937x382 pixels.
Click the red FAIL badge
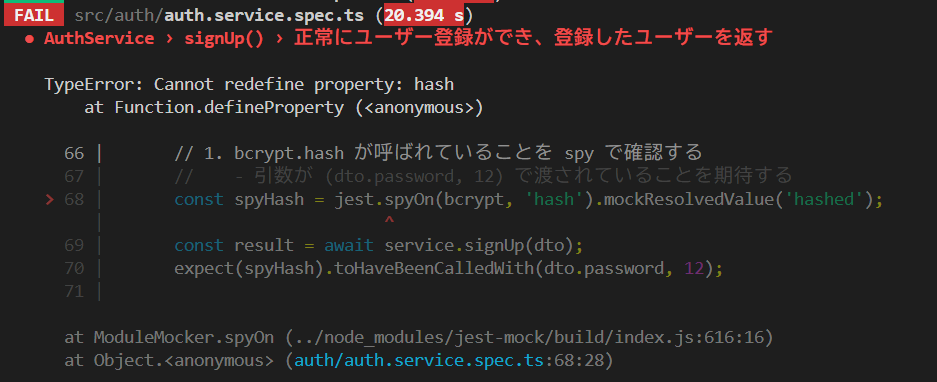[x=33, y=15]
